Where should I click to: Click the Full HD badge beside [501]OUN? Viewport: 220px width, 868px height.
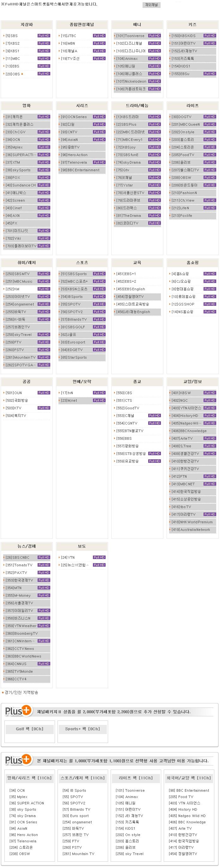tap(44, 393)
